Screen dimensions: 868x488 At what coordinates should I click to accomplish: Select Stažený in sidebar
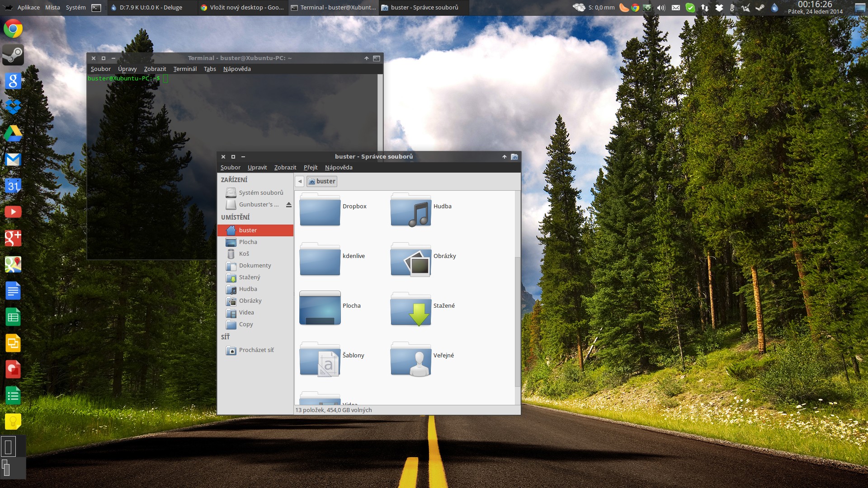(255, 277)
